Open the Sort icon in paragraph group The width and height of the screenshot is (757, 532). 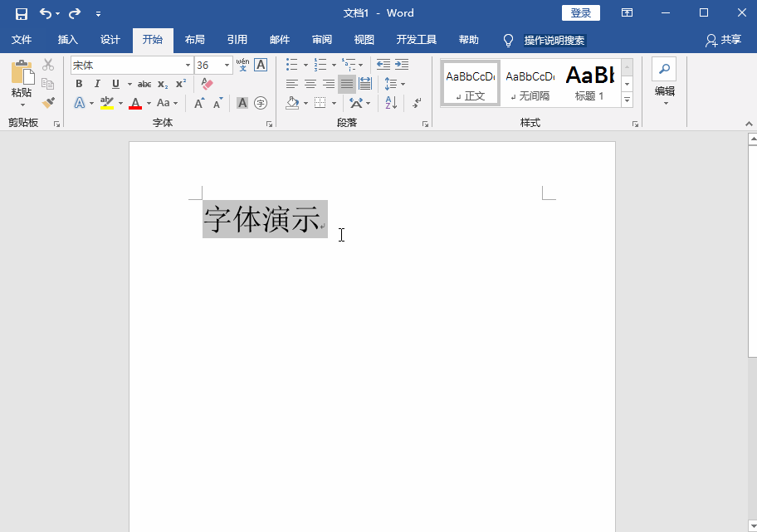[x=390, y=103]
